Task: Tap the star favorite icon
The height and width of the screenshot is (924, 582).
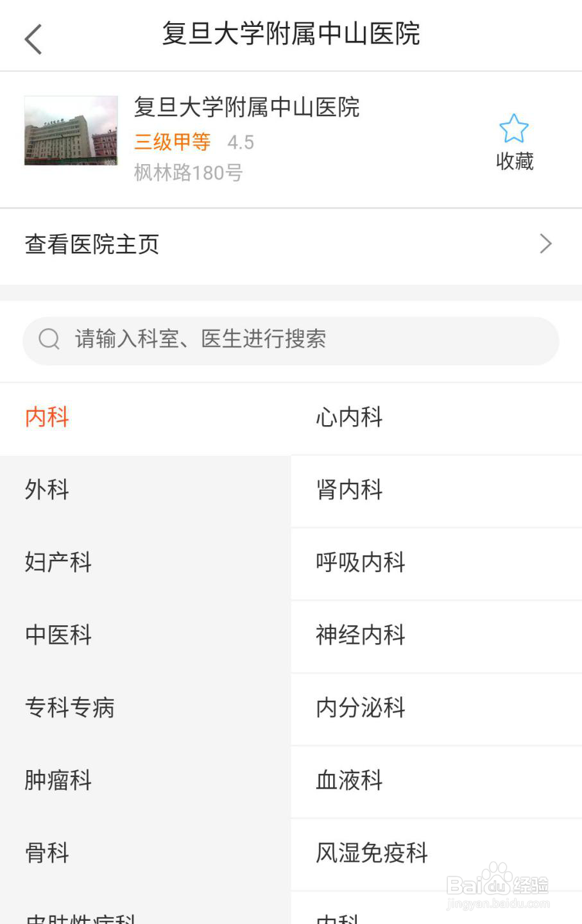Action: pos(514,128)
